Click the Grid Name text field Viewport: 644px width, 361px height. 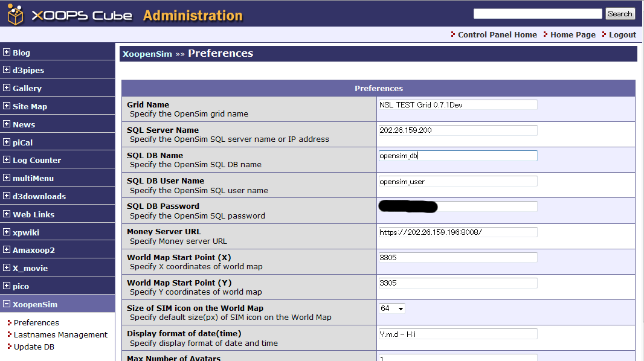point(457,104)
